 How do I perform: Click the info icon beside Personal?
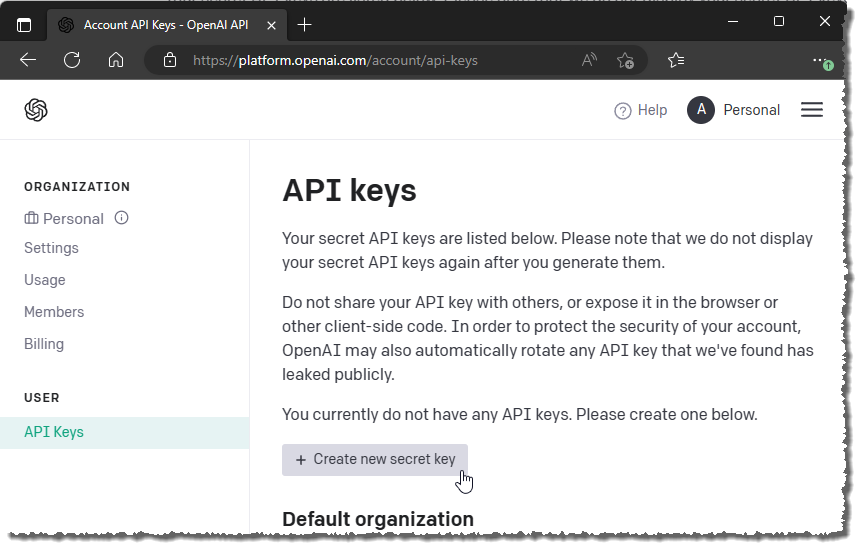tap(122, 218)
